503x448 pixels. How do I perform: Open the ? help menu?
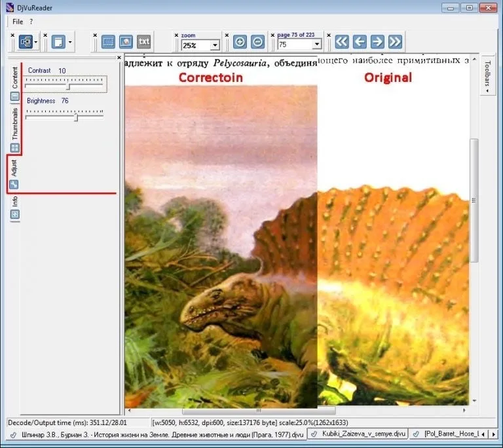[x=31, y=22]
